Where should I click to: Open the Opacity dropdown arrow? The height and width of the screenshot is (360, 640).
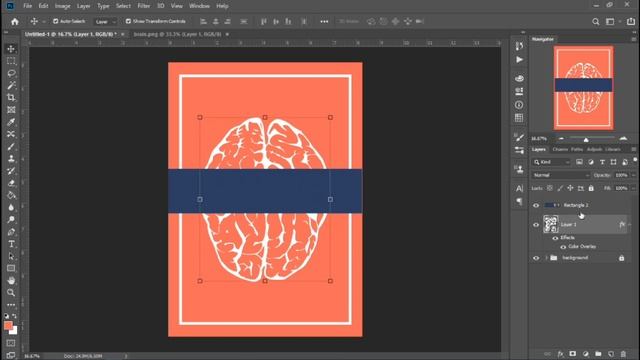point(633,176)
